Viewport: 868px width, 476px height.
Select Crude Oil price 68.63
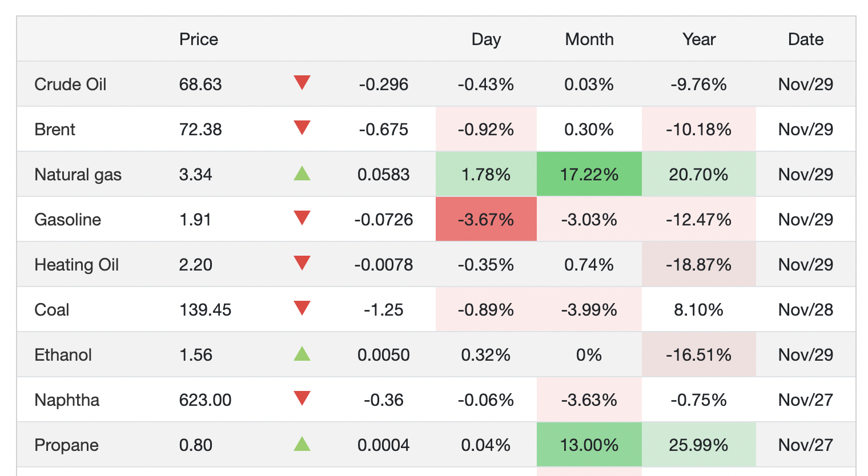[x=200, y=84]
